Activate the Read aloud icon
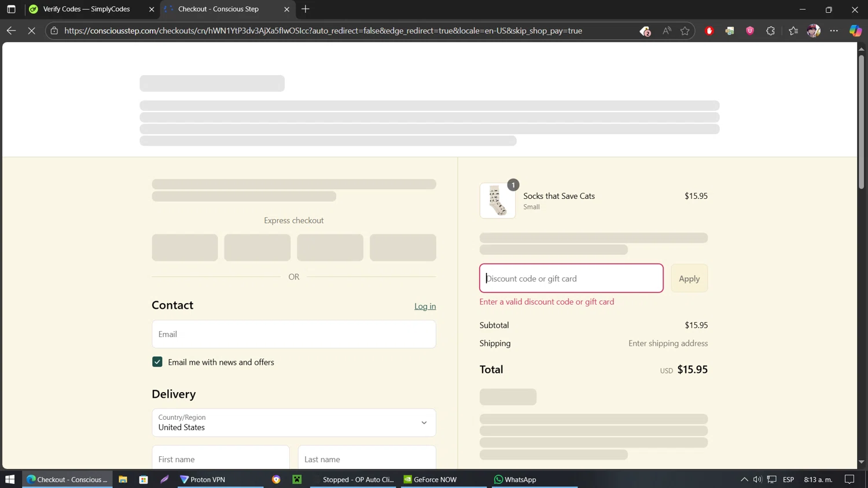Viewport: 868px width, 488px height. (x=667, y=31)
